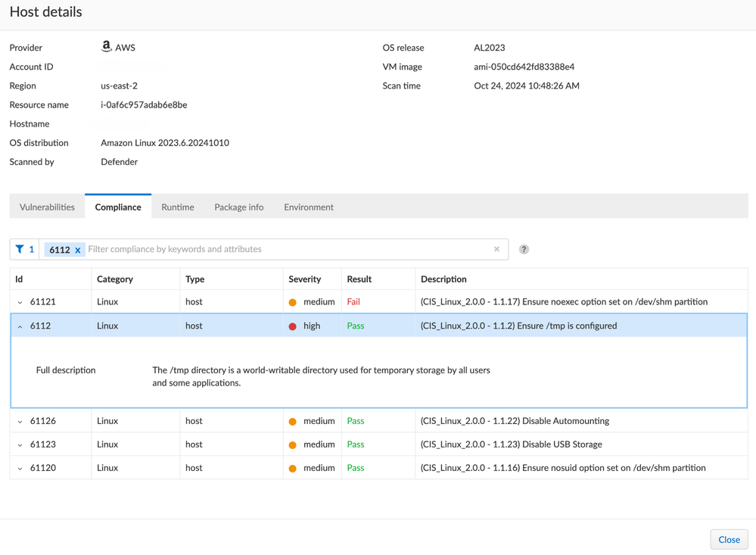Clear the compliance filter field

pos(496,249)
